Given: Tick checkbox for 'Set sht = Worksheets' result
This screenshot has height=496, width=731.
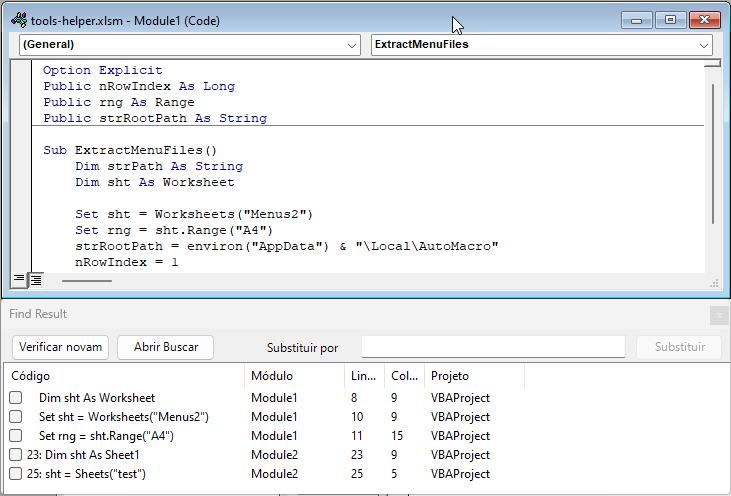Looking at the screenshot, I should pos(15,417).
